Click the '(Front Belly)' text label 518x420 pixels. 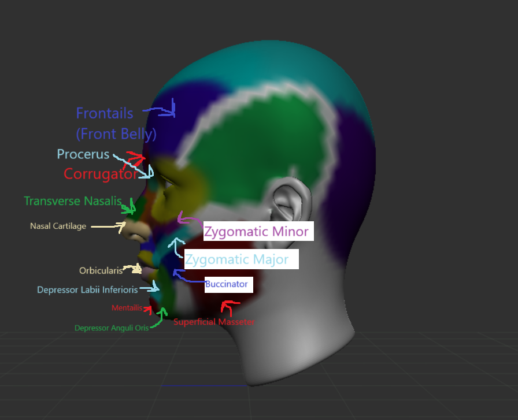pyautogui.click(x=116, y=134)
